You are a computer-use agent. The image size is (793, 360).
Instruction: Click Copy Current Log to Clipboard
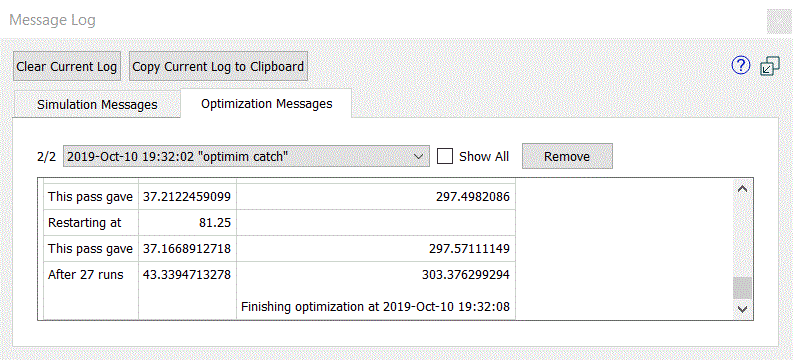[x=218, y=66]
